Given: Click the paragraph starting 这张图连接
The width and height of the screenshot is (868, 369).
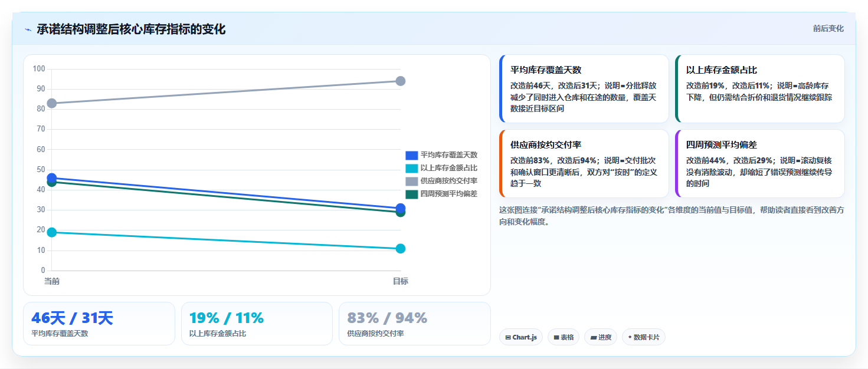Looking at the screenshot, I should click(x=672, y=216).
